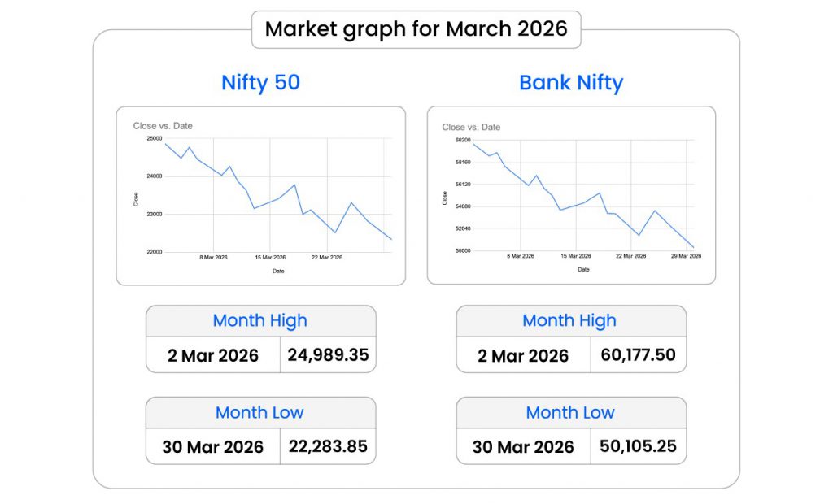Click the Bank Nifty Month High header
The height and width of the screenshot is (504, 833).
coord(569,321)
